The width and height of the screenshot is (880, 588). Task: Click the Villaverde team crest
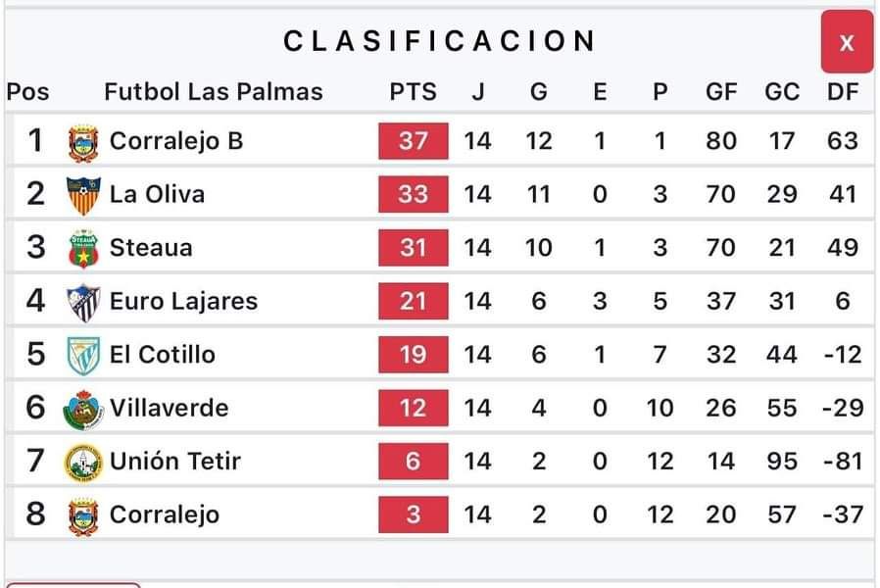(x=83, y=410)
